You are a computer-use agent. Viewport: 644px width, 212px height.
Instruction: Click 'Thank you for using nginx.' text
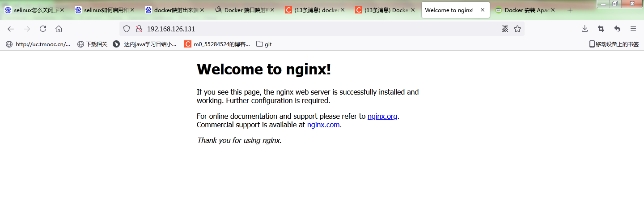[239, 140]
